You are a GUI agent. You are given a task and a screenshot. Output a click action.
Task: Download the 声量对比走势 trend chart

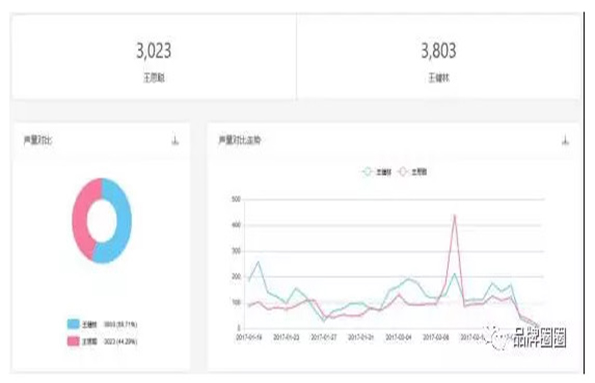click(565, 140)
